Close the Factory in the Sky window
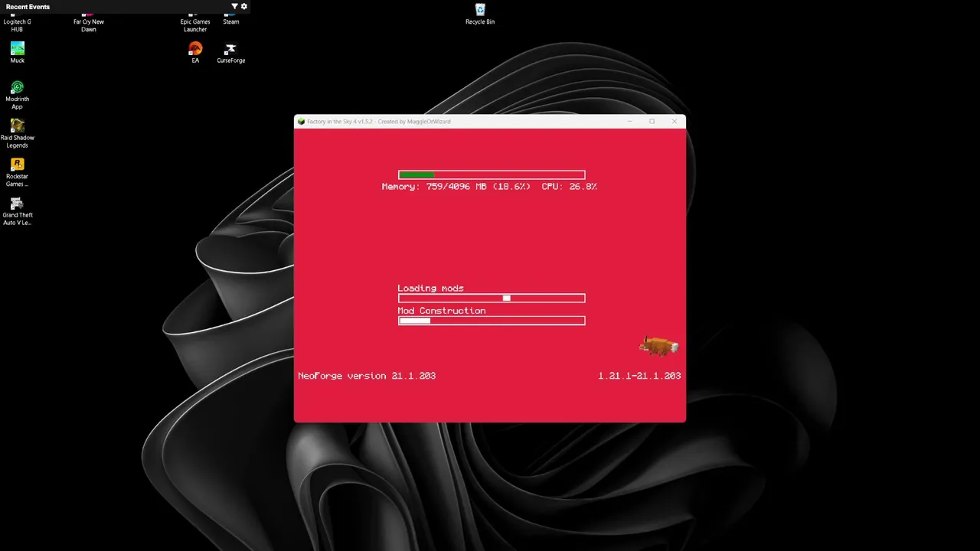This screenshot has height=551, width=980. (x=674, y=121)
